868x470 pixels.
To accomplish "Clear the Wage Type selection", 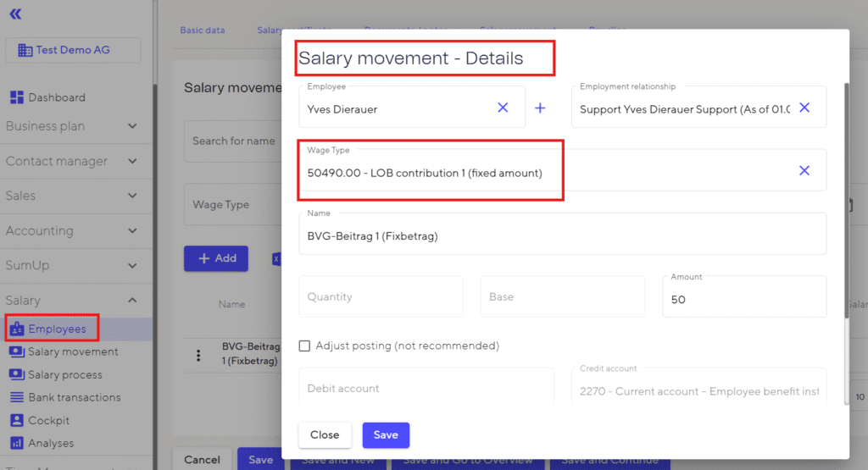I will [804, 171].
